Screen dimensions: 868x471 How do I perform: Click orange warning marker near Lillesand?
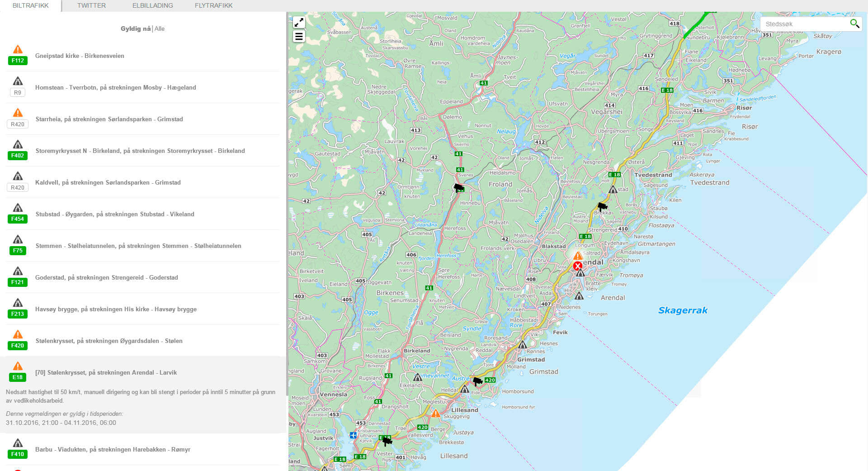pyautogui.click(x=435, y=414)
